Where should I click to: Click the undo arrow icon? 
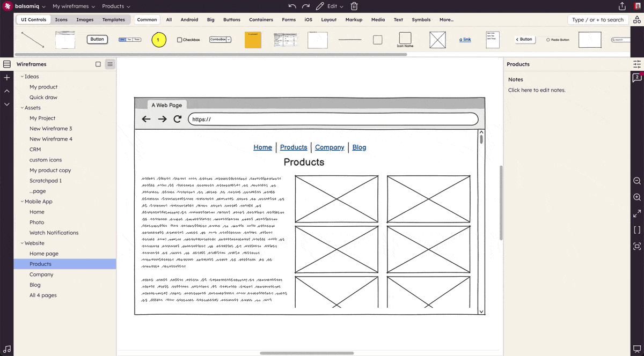pyautogui.click(x=292, y=6)
